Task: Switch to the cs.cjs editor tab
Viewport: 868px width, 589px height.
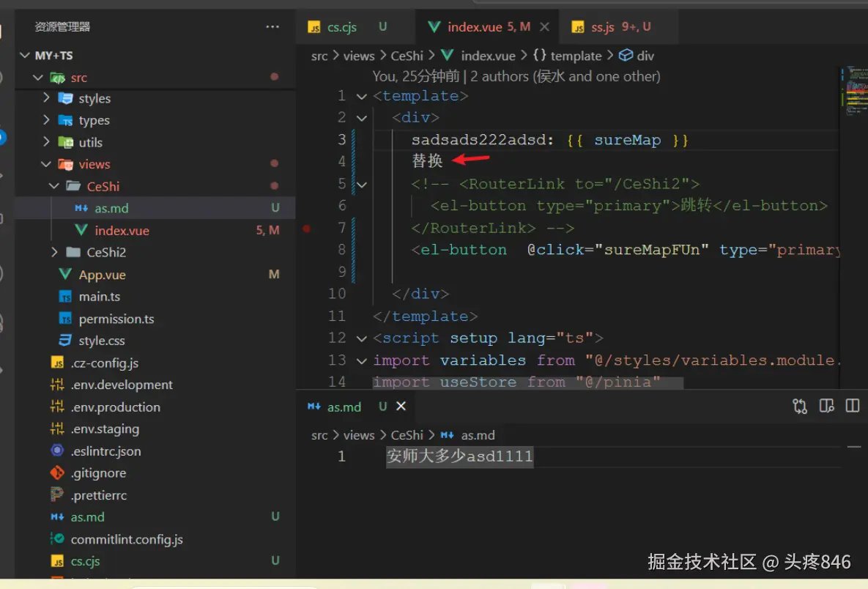Action: point(355,26)
